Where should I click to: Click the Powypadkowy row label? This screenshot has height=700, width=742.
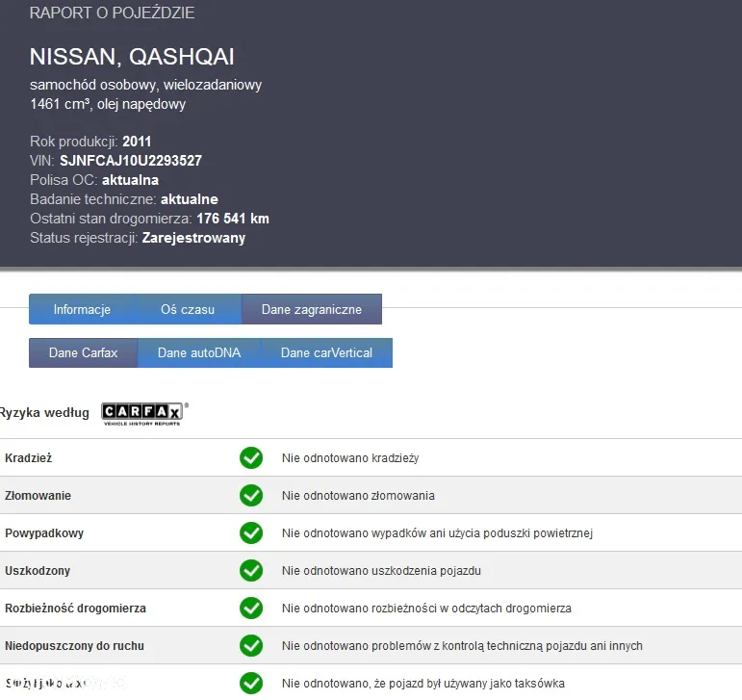pos(44,532)
